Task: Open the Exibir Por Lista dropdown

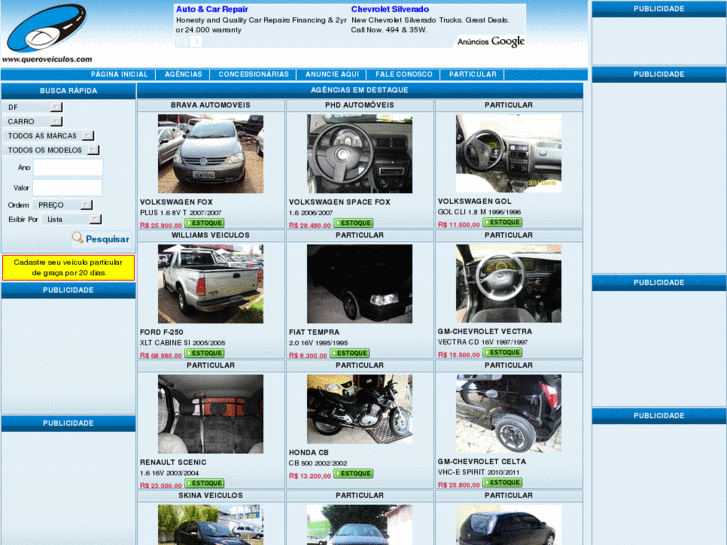Action: point(95,219)
